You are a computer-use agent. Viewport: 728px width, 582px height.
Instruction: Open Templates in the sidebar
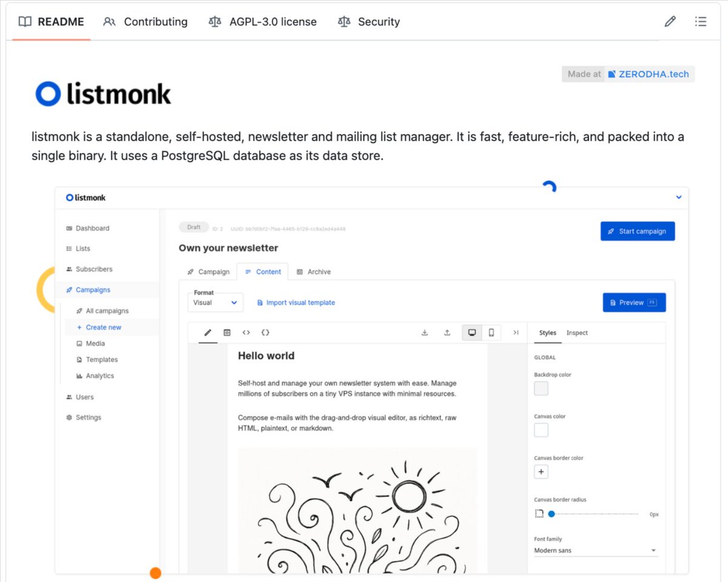pos(97,360)
